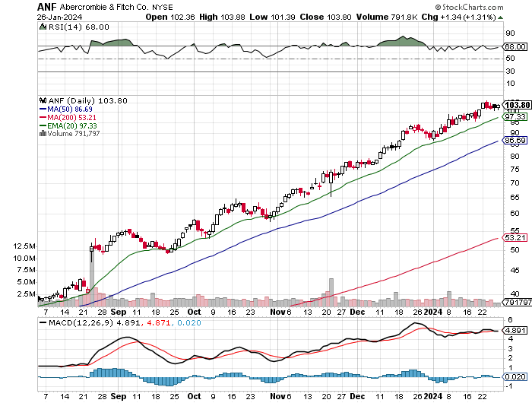This screenshot has height=403, width=532.
Task: Click the 'Sep' label on MACD panel axis
Action: pos(118,396)
